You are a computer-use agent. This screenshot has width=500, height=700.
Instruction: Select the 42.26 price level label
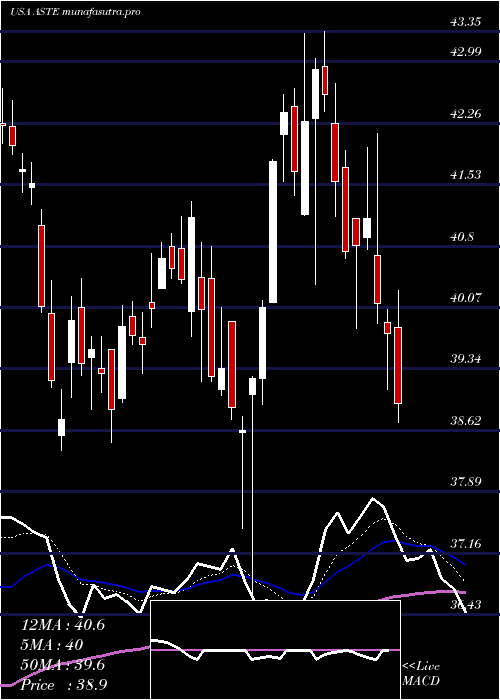pos(466,113)
